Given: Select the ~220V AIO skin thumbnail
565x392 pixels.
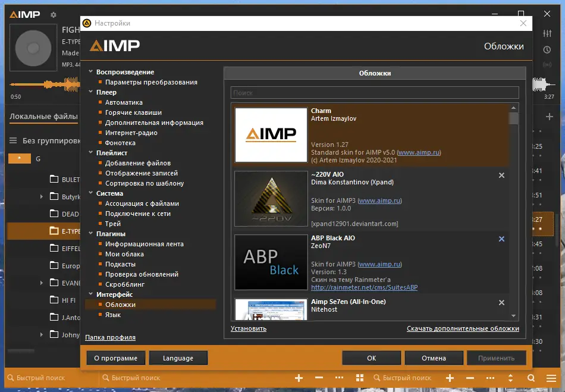Looking at the screenshot, I should click(271, 199).
